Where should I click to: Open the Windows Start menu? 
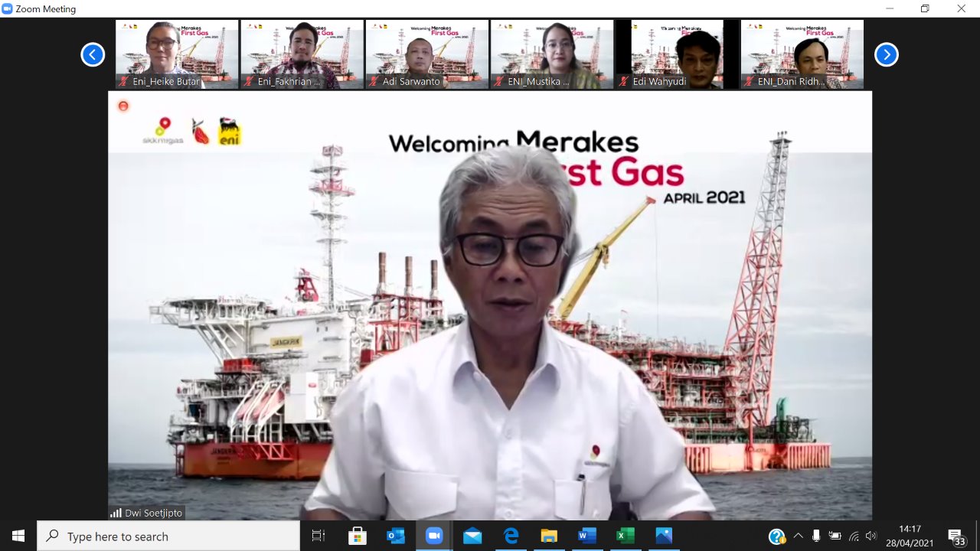[x=18, y=536]
